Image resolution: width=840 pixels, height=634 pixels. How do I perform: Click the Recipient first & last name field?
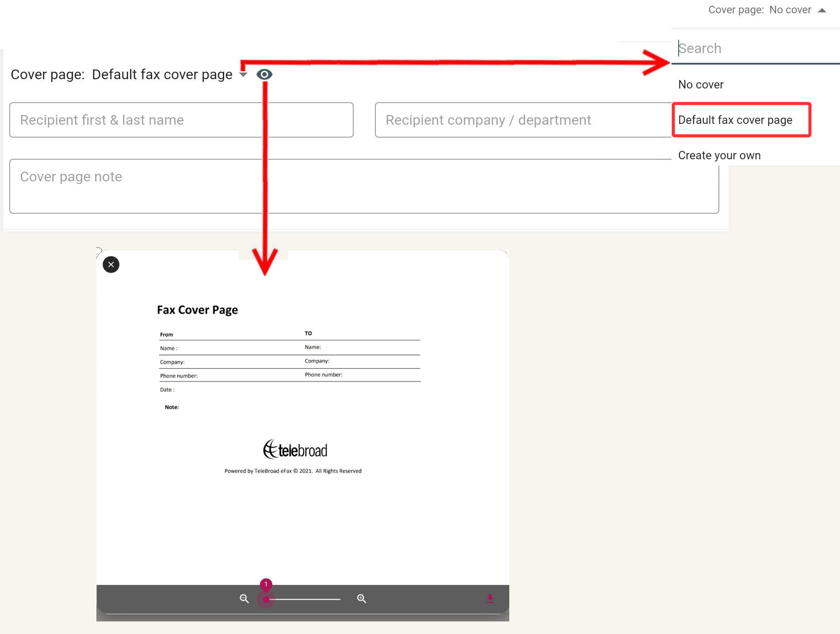181,120
